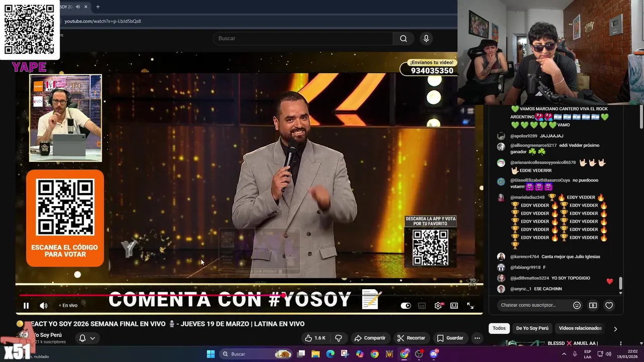The width and height of the screenshot is (644, 362).
Task: Click username @judithmattos5224 in chat
Action: 529,278
